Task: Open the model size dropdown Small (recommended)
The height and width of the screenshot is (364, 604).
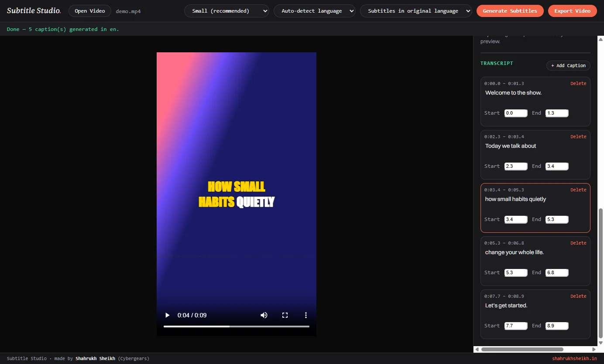Action: pos(226,11)
